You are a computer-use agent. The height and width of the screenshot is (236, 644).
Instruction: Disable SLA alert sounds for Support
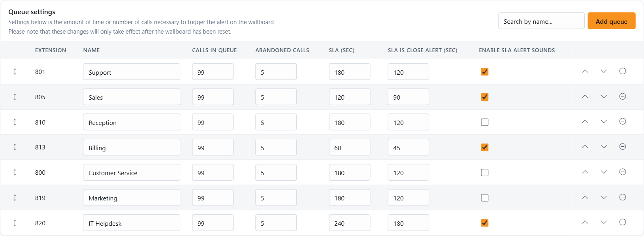pos(485,72)
